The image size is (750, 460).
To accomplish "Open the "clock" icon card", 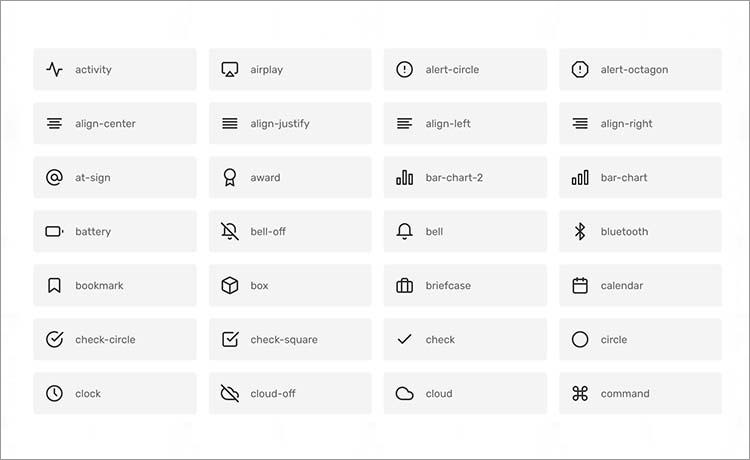I will click(115, 394).
